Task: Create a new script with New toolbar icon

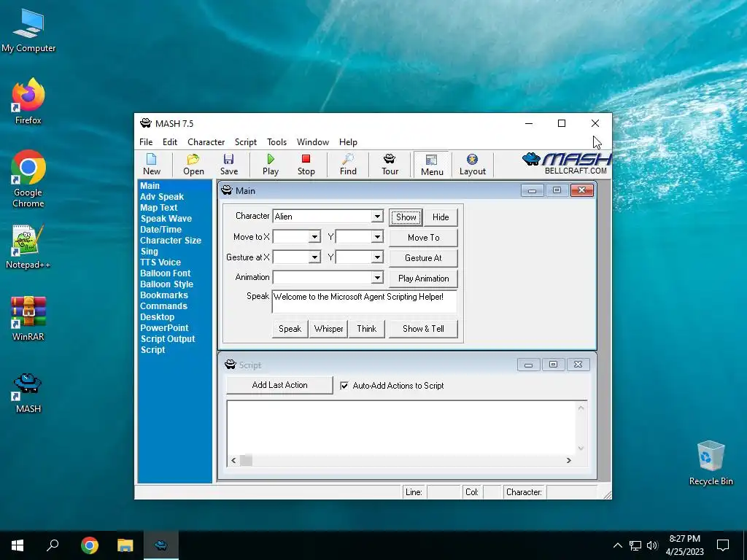Action: (152, 164)
